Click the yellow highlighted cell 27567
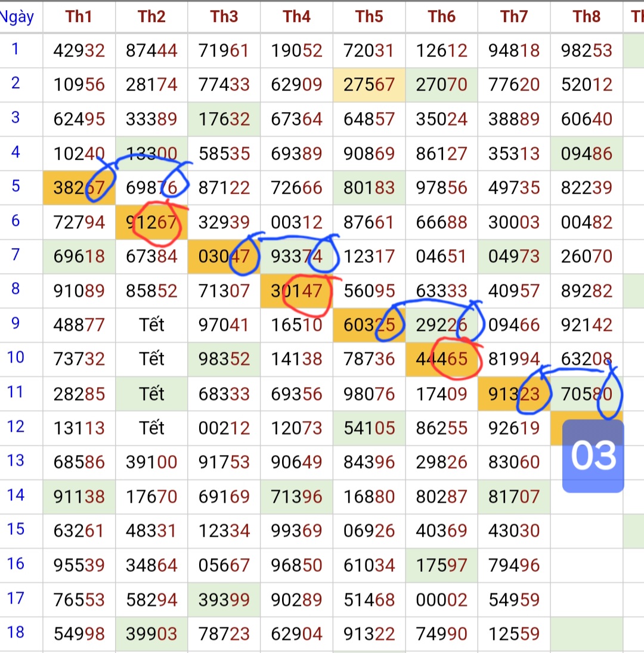The image size is (644, 653). [x=369, y=85]
